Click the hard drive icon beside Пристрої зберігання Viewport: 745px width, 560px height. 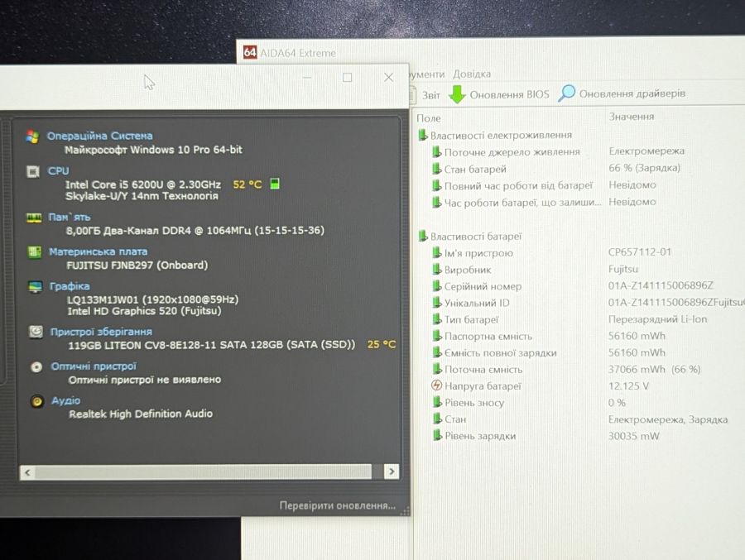36,331
